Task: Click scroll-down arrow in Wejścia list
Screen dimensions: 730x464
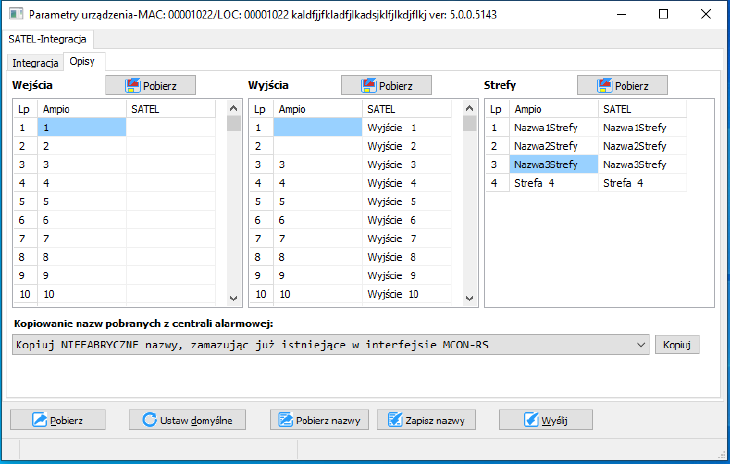Action: [234, 298]
